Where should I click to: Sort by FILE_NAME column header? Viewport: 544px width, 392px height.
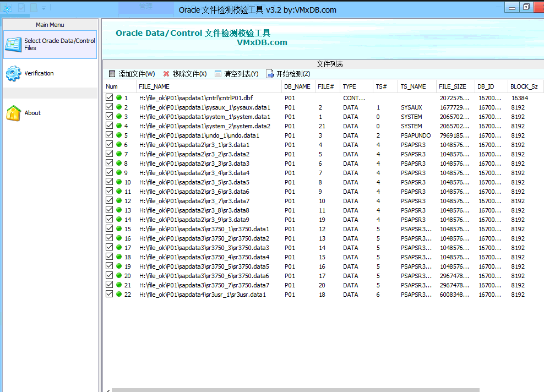209,86
